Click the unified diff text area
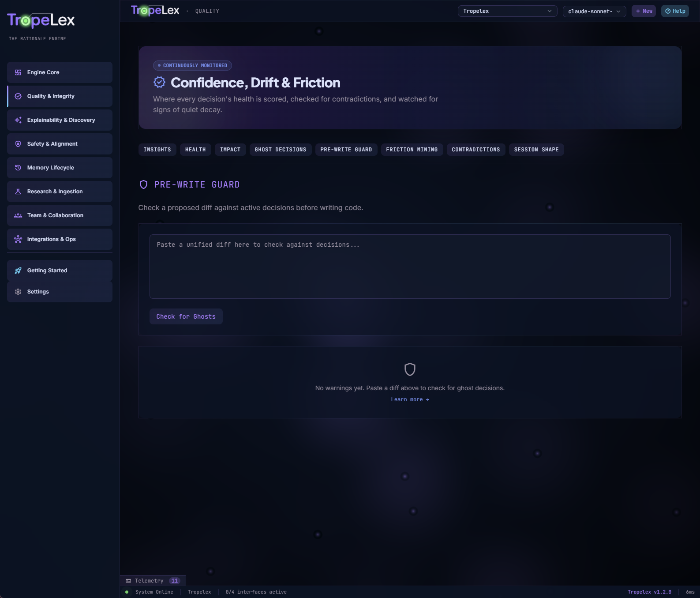This screenshot has height=598, width=700. [x=410, y=267]
